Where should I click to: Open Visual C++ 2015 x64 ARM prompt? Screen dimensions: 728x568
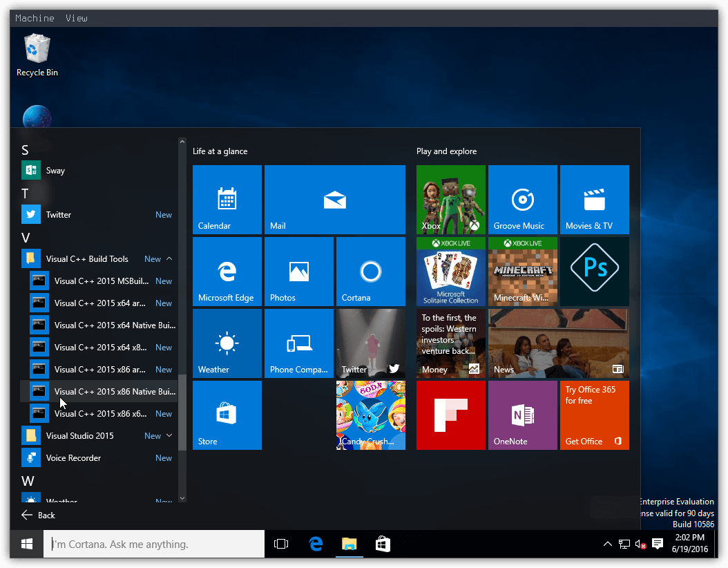99,303
